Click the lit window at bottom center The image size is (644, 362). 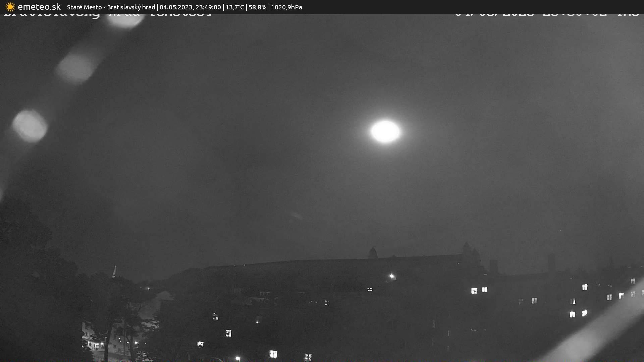pos(273,354)
